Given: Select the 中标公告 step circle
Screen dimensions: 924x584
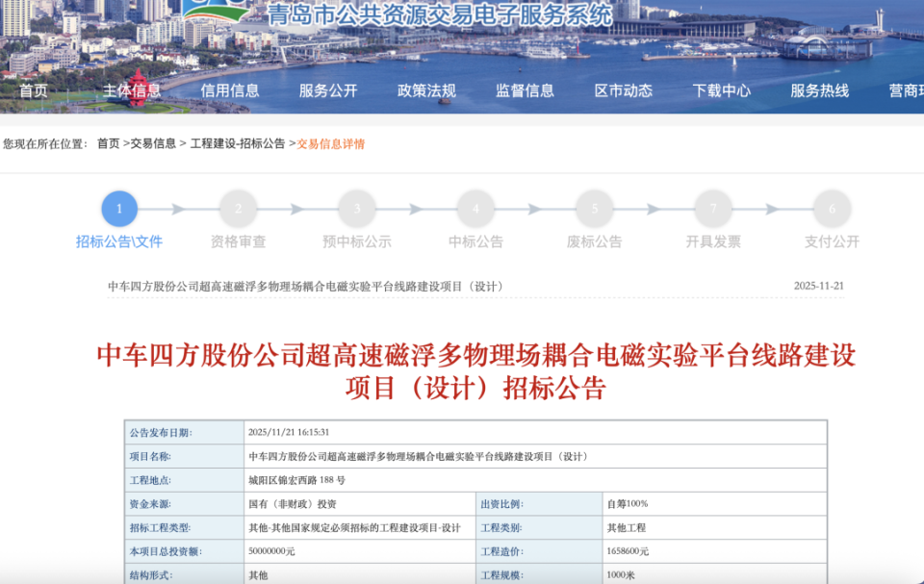Looking at the screenshot, I should pos(475,209).
